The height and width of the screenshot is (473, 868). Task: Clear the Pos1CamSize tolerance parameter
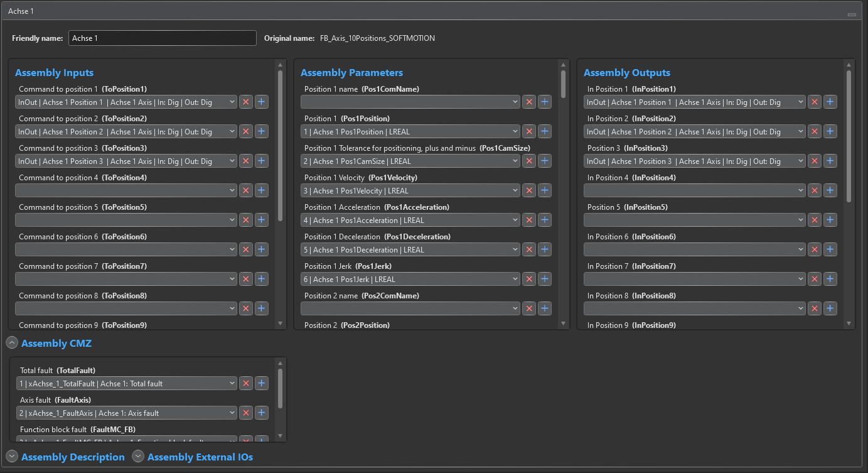(x=529, y=161)
